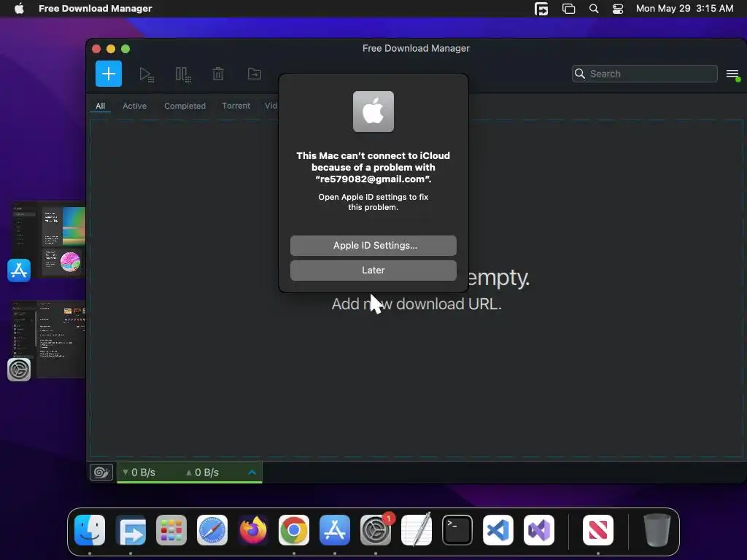This screenshot has height=560, width=747.
Task: Open News app from the Dock
Action: (x=598, y=530)
